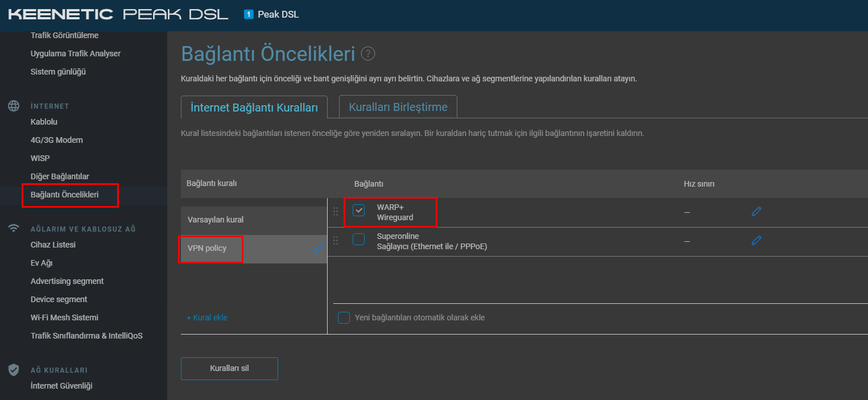Click the Bağlantı Öncelikleri page heading
Viewport: 868px width, 400px height.
tap(268, 54)
